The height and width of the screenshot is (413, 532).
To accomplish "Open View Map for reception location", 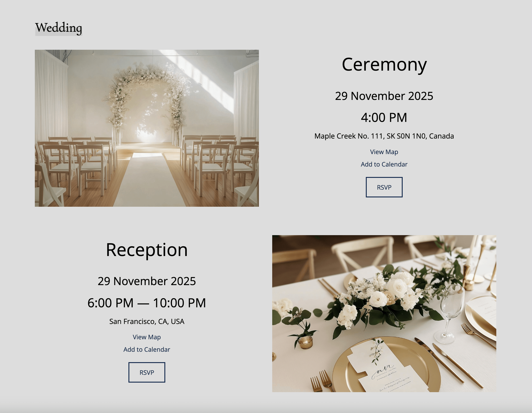I will point(146,337).
